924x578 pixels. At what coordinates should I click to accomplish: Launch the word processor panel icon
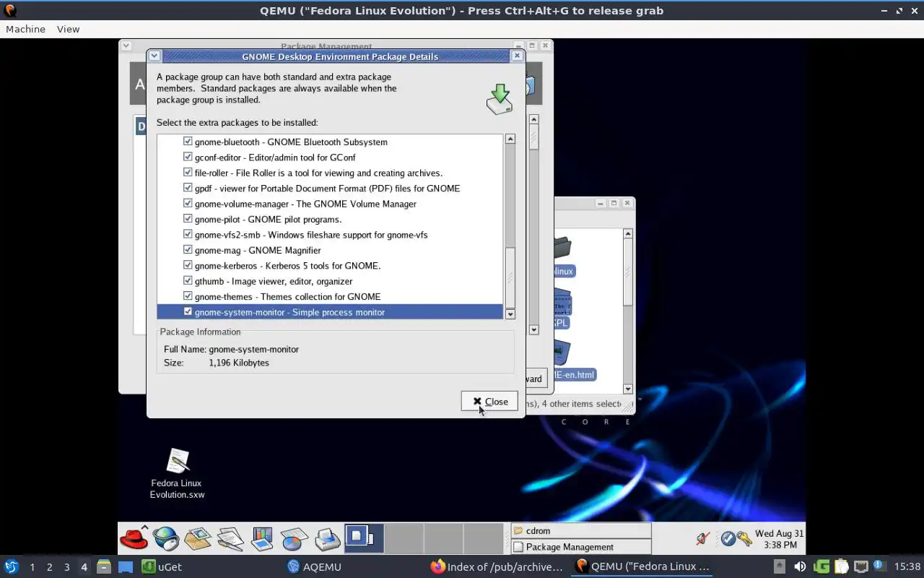click(x=230, y=538)
